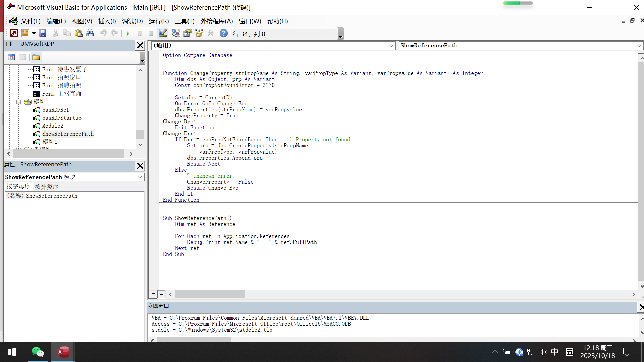
Task: Toggle Design Mode icon
Action: point(163,33)
